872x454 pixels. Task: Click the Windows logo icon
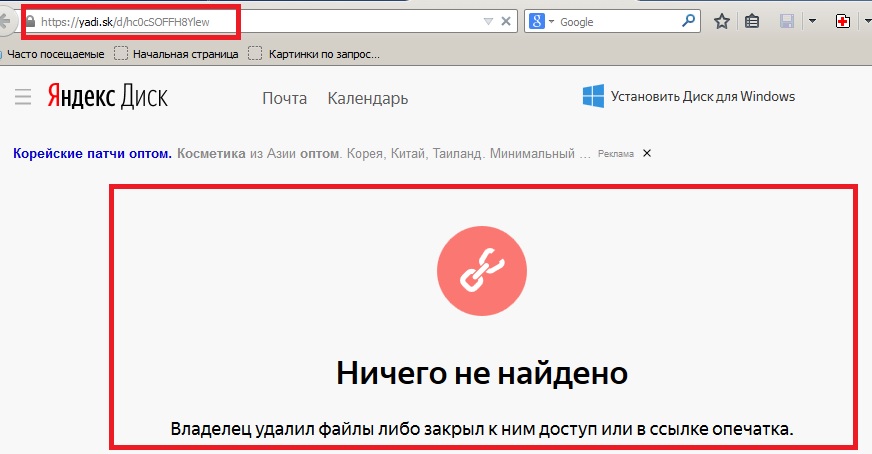coord(594,96)
